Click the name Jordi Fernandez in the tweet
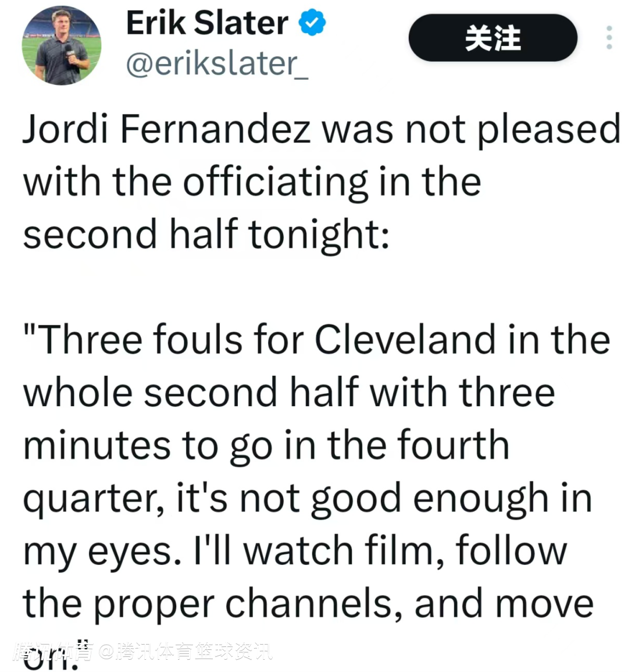 coord(167,129)
